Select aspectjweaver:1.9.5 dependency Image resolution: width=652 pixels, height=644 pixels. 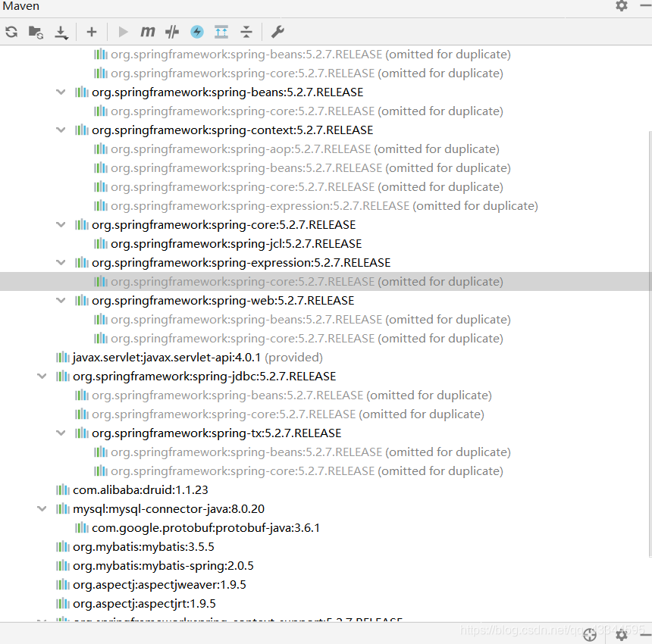tap(159, 585)
